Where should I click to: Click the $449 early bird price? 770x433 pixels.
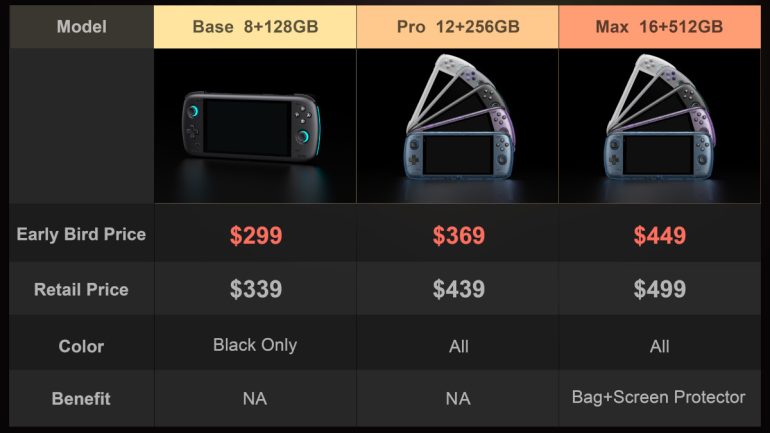[x=660, y=236]
